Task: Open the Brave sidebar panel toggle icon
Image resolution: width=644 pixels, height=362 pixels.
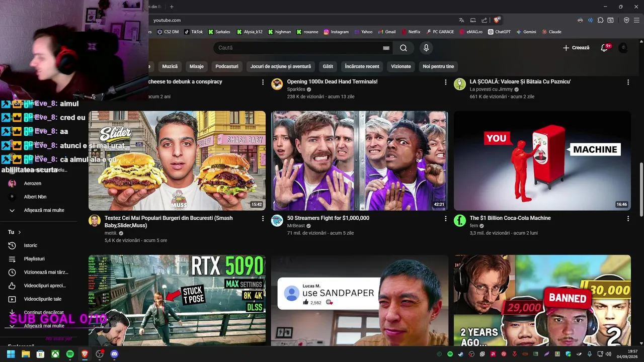Action: click(x=610, y=20)
